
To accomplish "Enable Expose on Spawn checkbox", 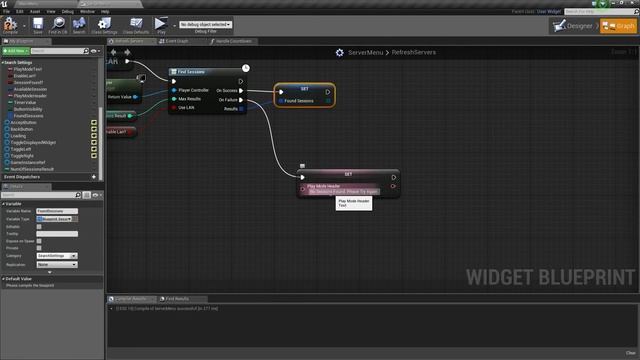I will [x=39, y=241].
